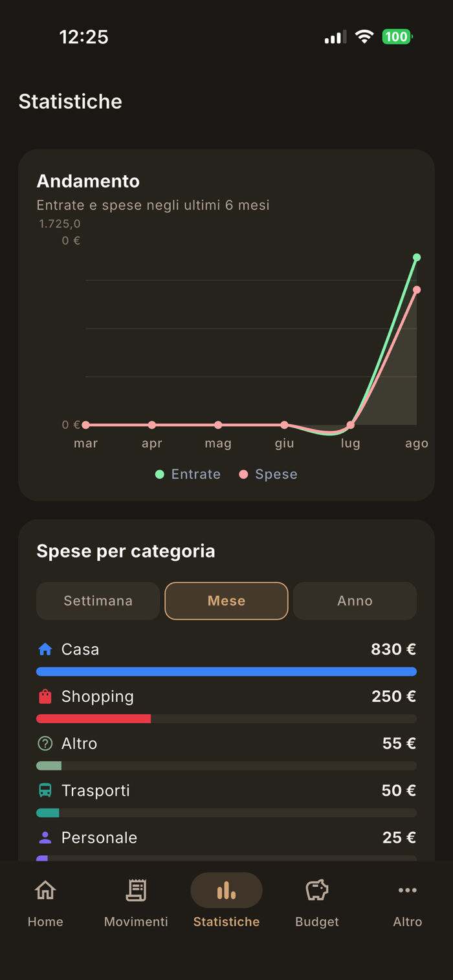Toggle the Spese legend item

[268, 474]
